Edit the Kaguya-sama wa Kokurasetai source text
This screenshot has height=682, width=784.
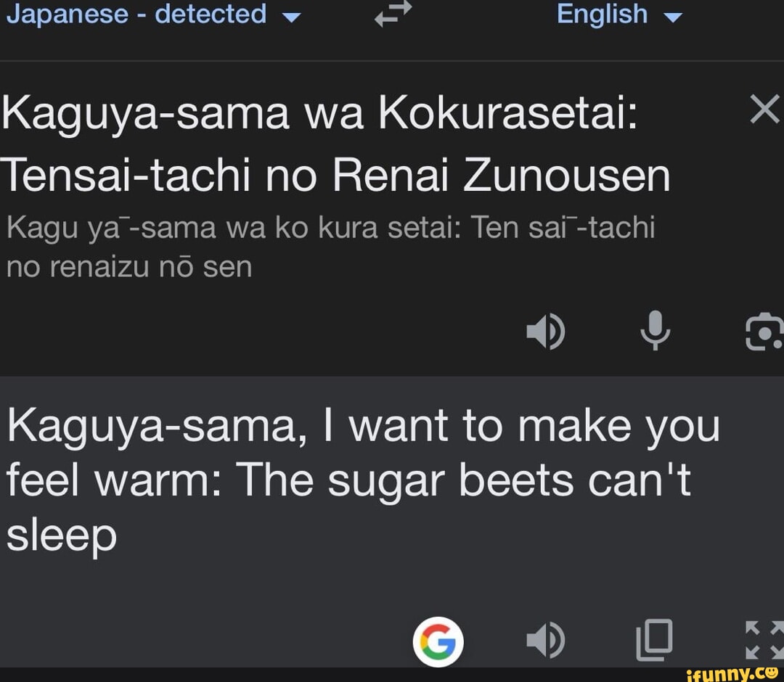336,144
